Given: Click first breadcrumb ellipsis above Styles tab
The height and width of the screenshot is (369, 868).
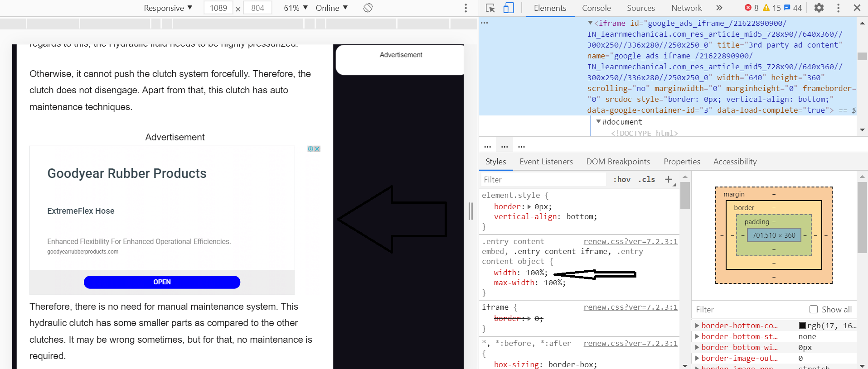Looking at the screenshot, I should [488, 146].
